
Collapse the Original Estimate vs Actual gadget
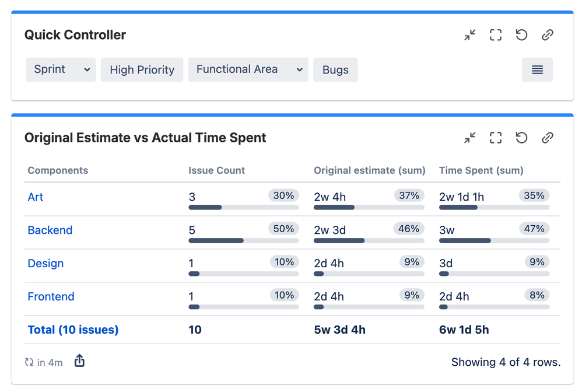469,138
